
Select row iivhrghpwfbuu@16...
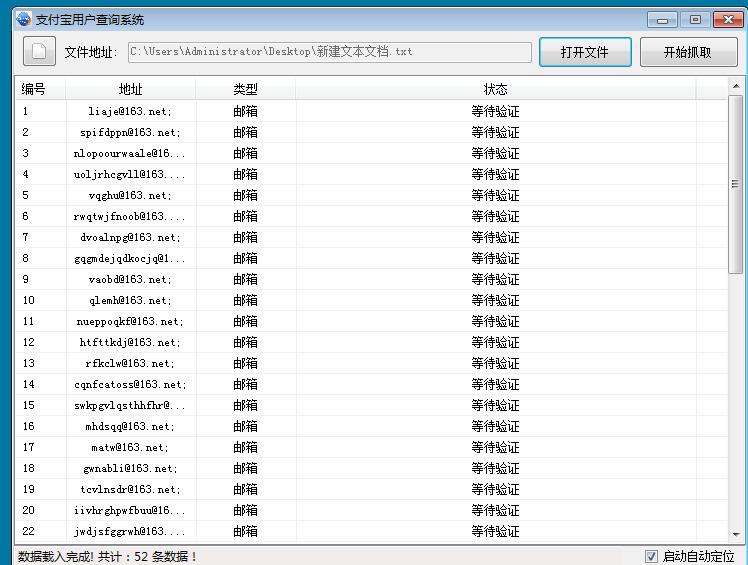point(372,510)
